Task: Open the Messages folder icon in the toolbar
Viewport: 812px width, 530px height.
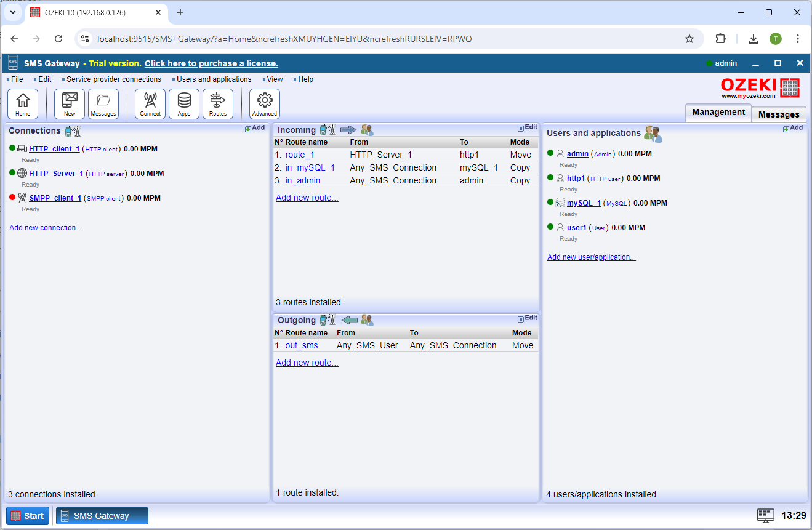Action: 103,103
